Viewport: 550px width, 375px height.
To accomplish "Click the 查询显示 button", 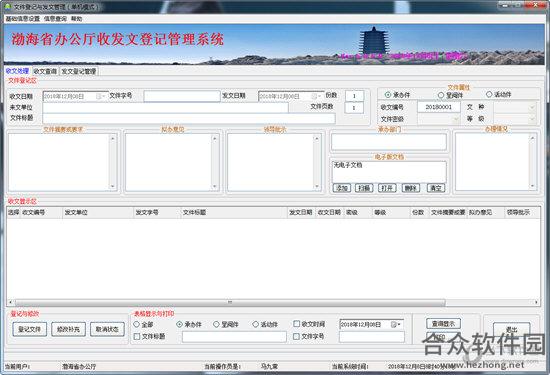I will (x=443, y=323).
